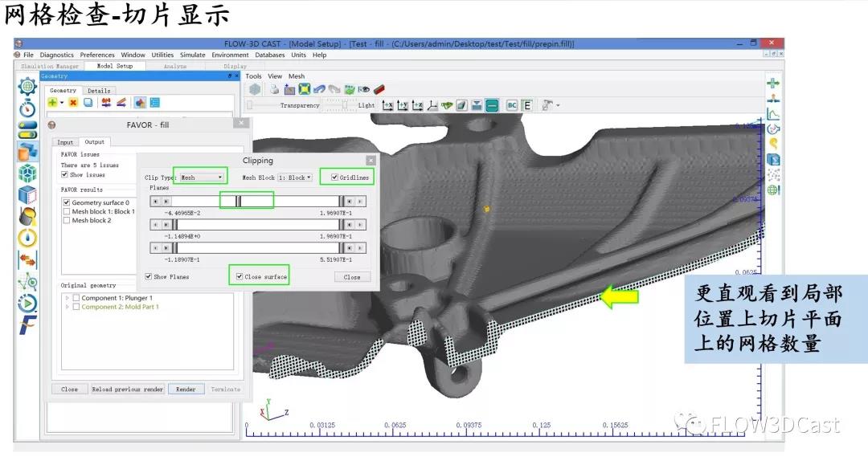This screenshot has height=461, width=868.
Task: Uncheck the Gridlines checkbox
Action: [x=334, y=177]
